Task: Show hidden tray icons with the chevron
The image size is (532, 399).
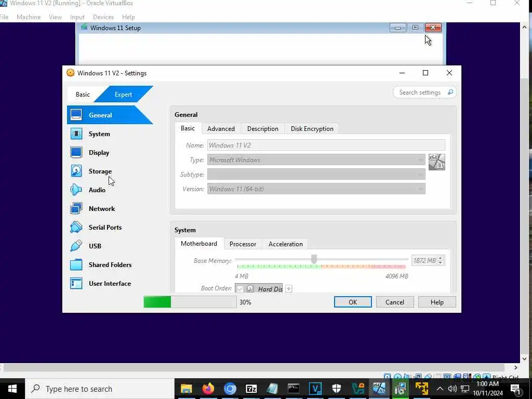Action: [440, 389]
